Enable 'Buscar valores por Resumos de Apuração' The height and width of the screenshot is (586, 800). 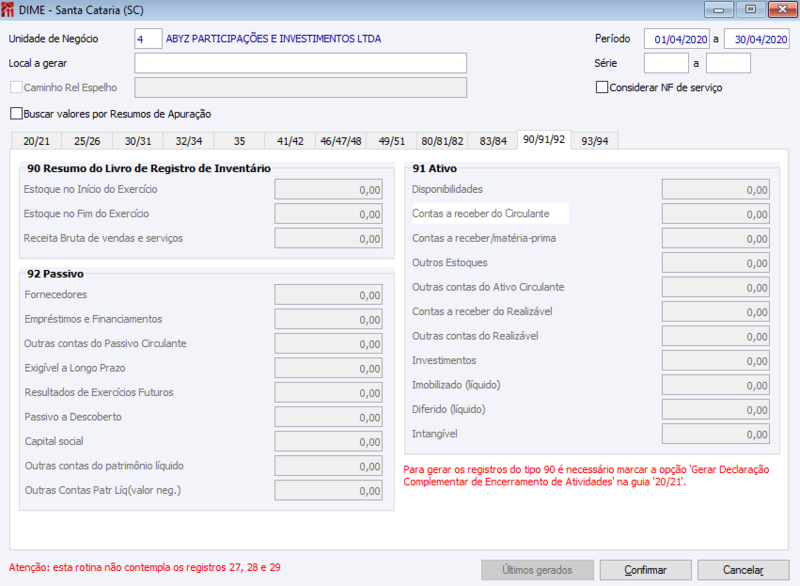click(16, 113)
